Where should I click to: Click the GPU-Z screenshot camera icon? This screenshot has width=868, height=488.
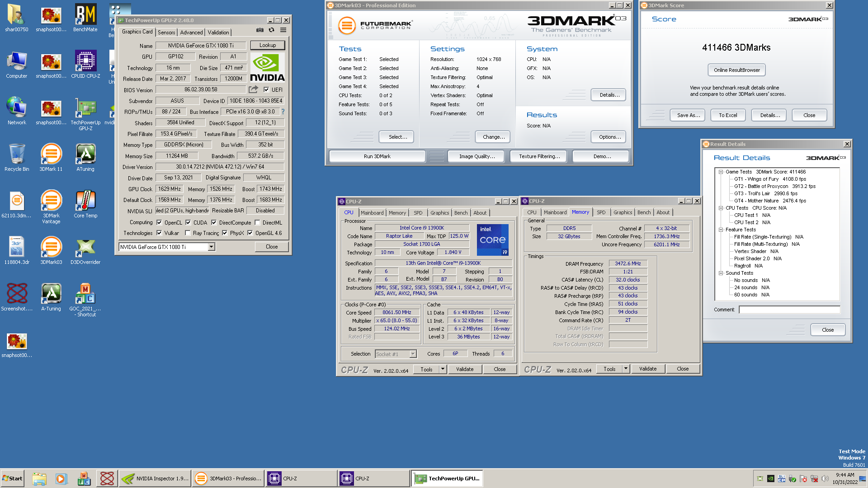259,30
